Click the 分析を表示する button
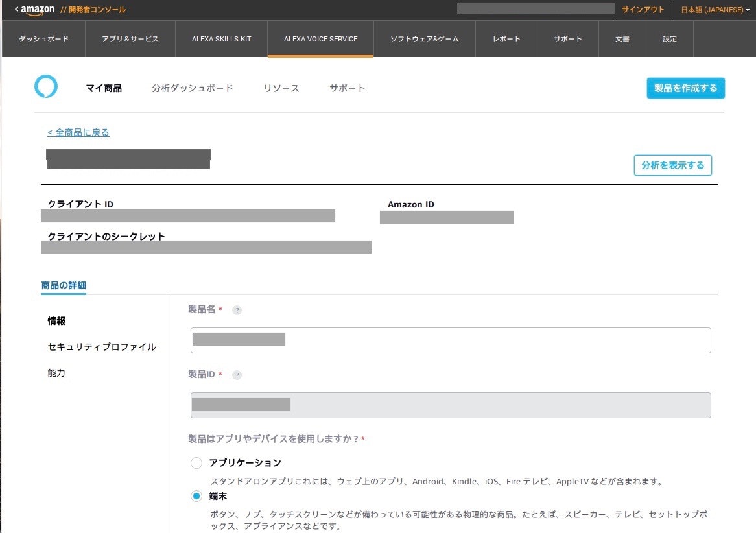Screen dimensions: 756x533 coord(672,165)
